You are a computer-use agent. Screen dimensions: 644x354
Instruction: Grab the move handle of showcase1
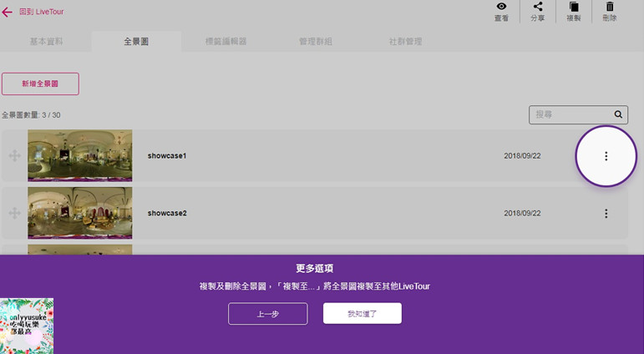(x=15, y=155)
